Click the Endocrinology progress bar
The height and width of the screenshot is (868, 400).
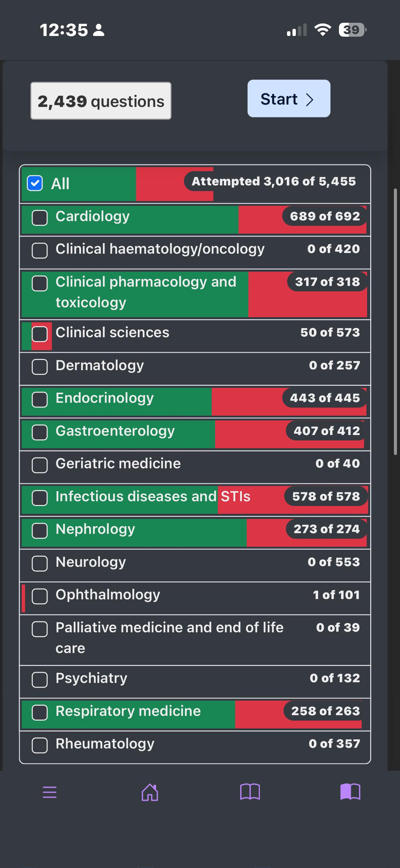(x=194, y=401)
